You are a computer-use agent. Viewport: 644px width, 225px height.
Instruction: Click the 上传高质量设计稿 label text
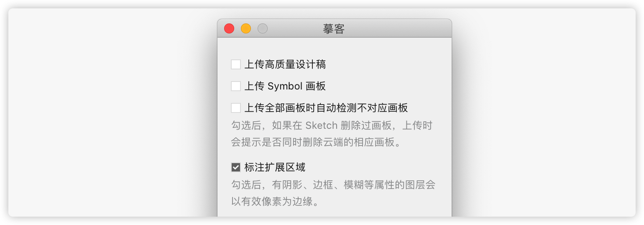click(285, 64)
